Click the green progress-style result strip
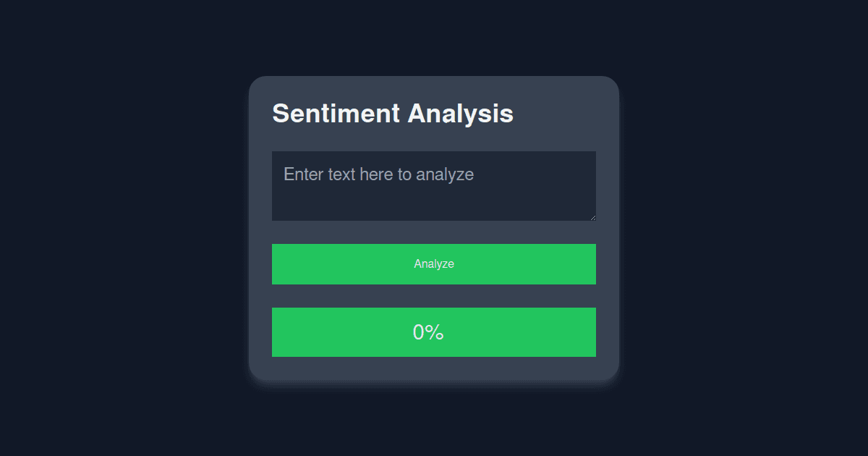 pyautogui.click(x=434, y=332)
